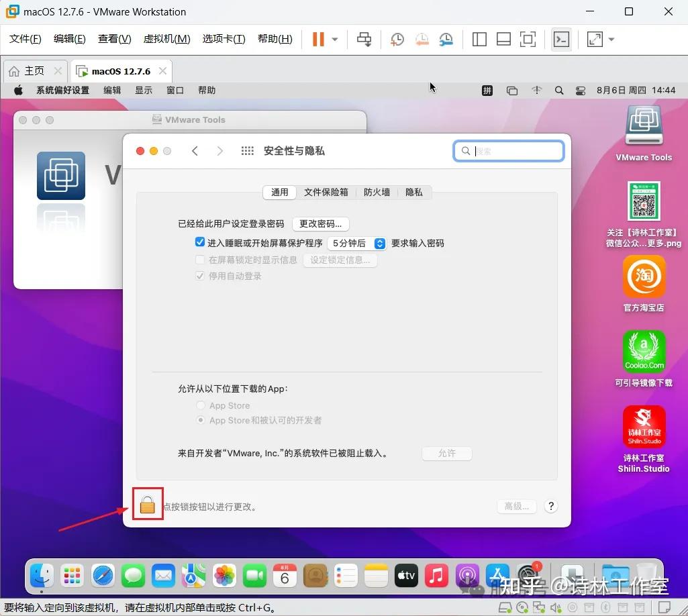Revert to the previous snapshot
The width and height of the screenshot is (688, 616).
coord(422,40)
